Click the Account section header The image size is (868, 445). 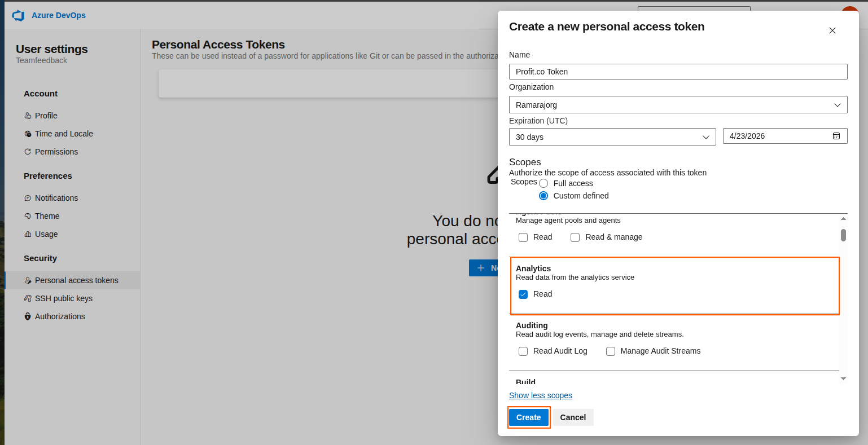click(41, 94)
